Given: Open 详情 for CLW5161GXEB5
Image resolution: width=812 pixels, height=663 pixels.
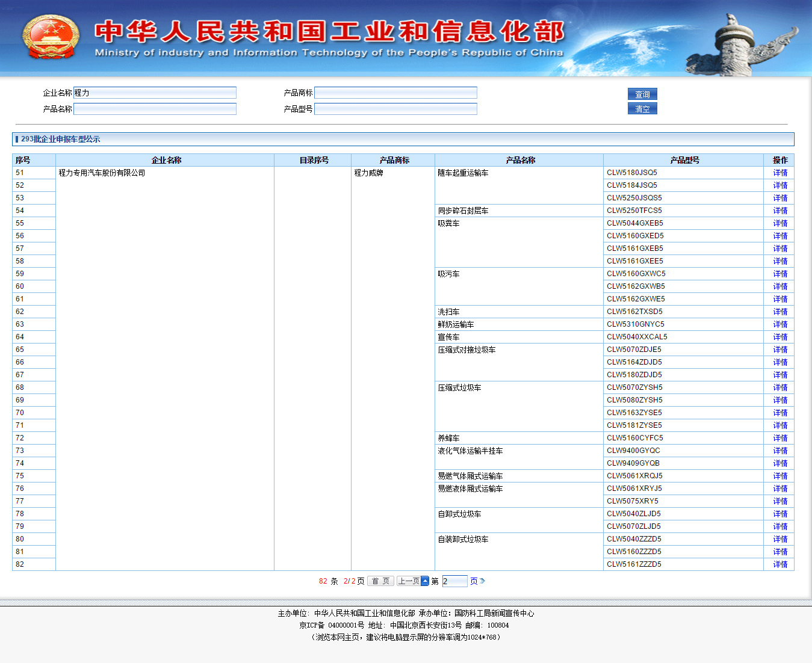Looking at the screenshot, I should click(780, 248).
